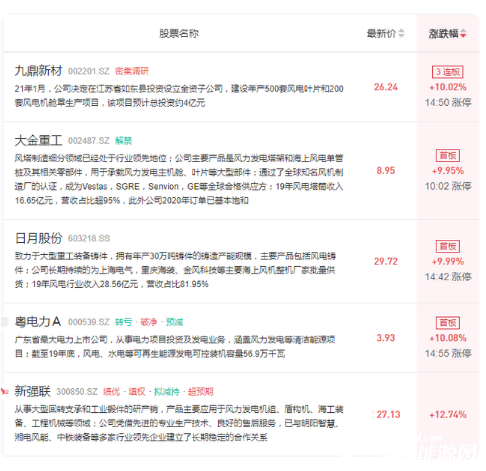Sort by 最新价 column arrows
The width and height of the screenshot is (486, 471).
click(x=401, y=33)
